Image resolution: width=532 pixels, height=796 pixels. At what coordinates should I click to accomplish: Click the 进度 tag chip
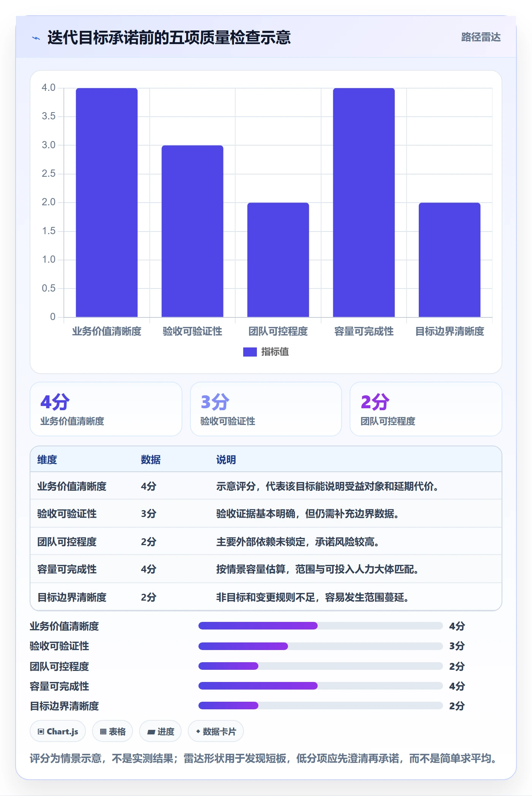160,731
